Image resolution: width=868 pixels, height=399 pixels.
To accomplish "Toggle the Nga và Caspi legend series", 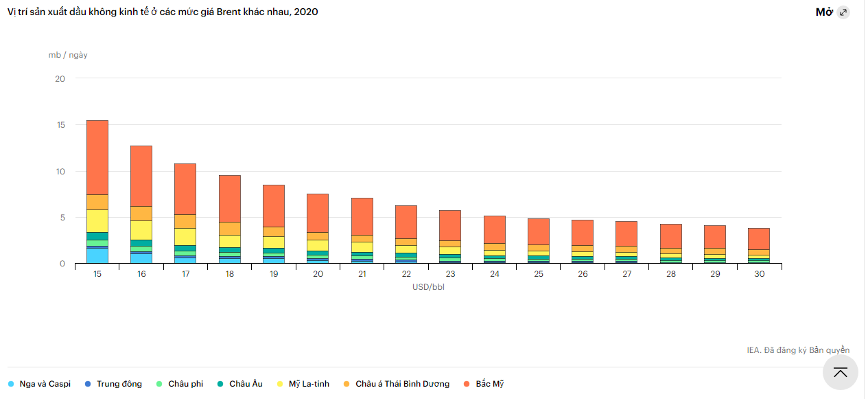I will (45, 384).
